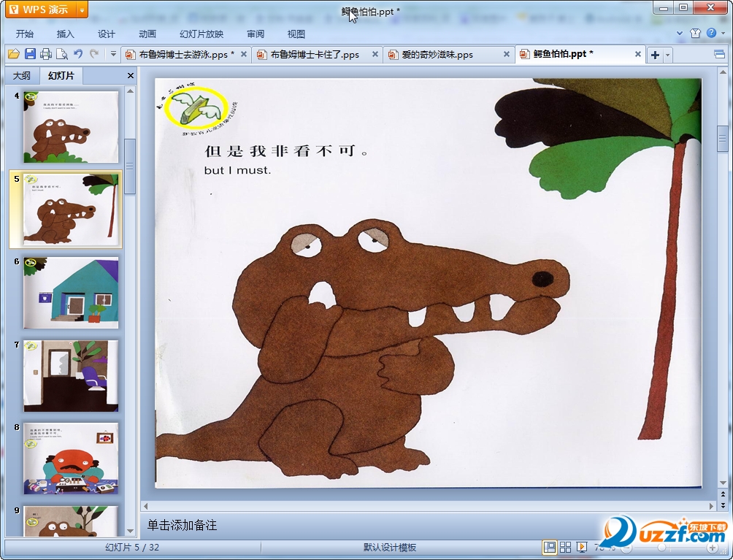Image resolution: width=733 pixels, height=560 pixels.
Task: Click the slide area vertical scroll-up arrow
Action: click(x=723, y=73)
